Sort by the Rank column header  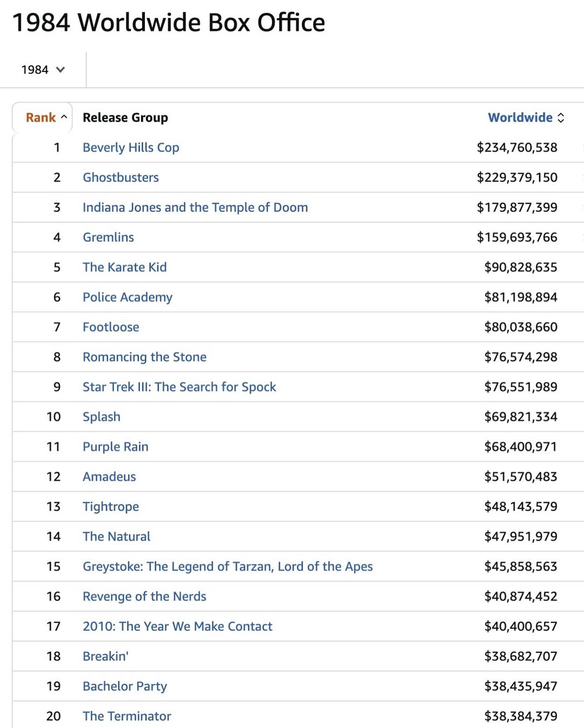(41, 117)
